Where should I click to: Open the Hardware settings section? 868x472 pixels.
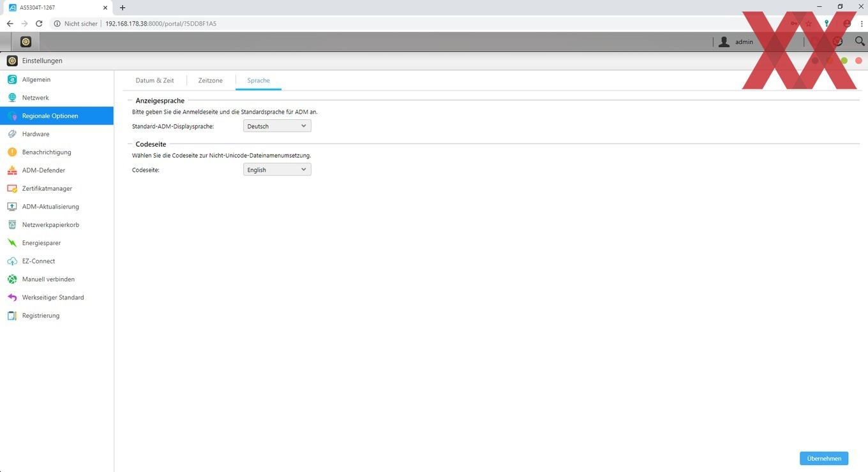(x=57, y=134)
